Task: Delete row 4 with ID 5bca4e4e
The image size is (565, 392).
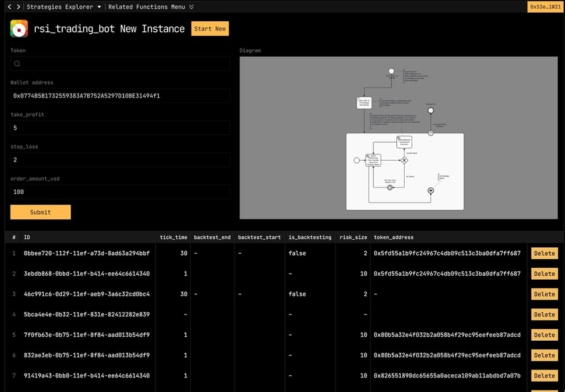Action: 544,314
